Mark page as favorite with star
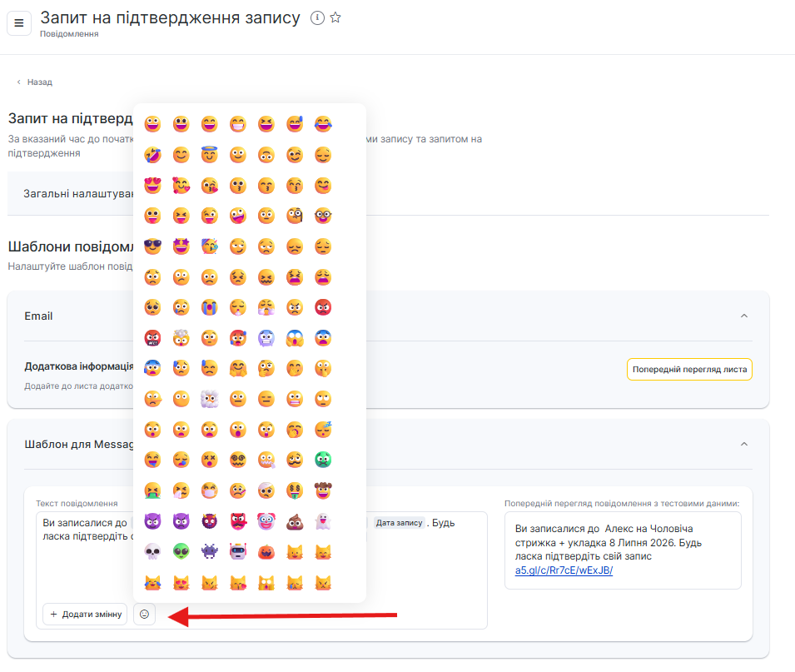The height and width of the screenshot is (672, 795). [x=335, y=17]
